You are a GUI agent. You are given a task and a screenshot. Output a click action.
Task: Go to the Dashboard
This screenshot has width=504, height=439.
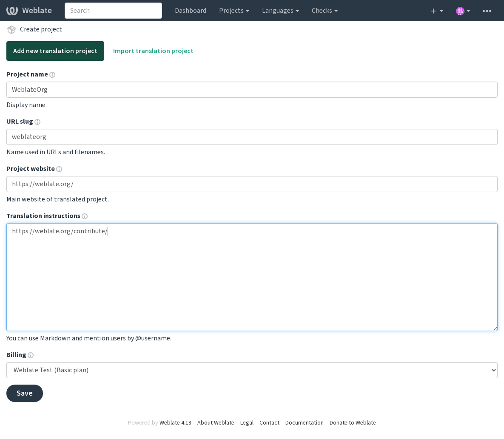tap(191, 11)
